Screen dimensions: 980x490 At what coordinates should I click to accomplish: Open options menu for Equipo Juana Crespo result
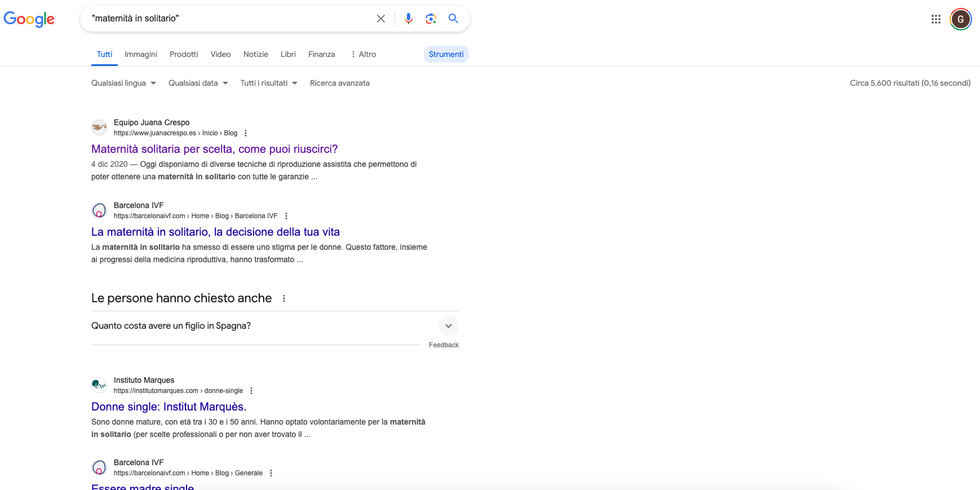(x=246, y=133)
